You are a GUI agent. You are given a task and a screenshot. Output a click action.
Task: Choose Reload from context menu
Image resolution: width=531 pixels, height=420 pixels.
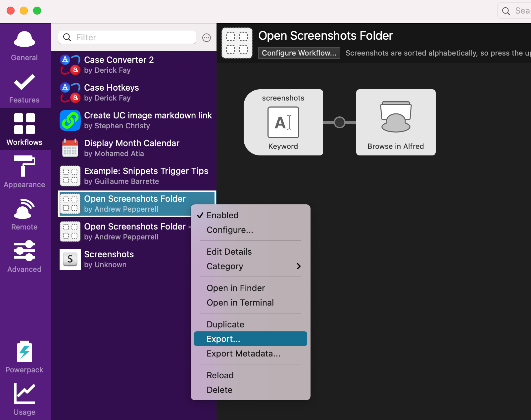251,375
